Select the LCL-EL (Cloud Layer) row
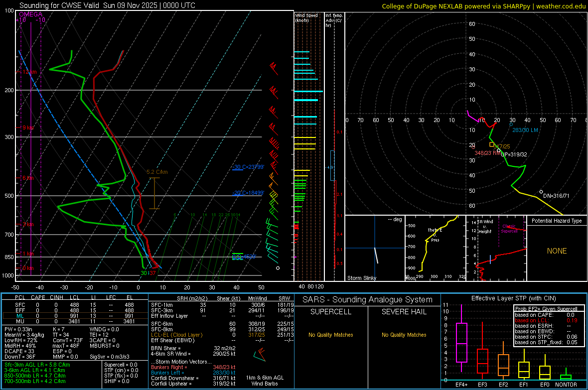The width and height of the screenshot is (588, 390). tap(222, 335)
